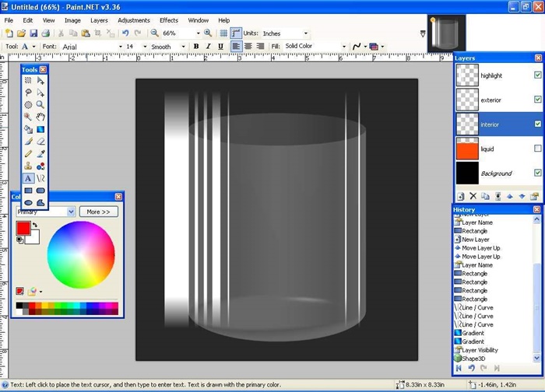Select the Text tool
This screenshot has height=392, width=545.
tap(28, 178)
